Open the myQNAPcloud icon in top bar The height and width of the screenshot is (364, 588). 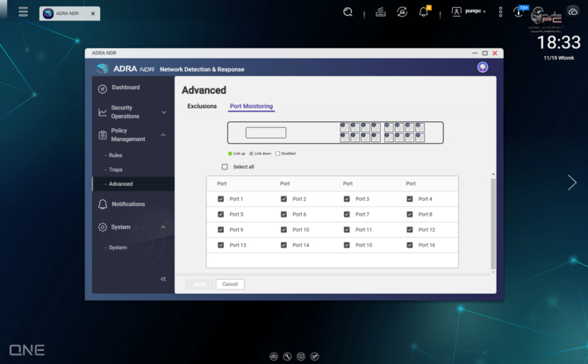pyautogui.click(x=573, y=12)
